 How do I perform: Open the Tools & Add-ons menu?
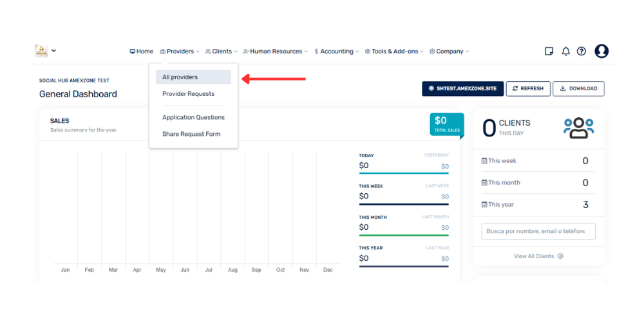click(394, 52)
